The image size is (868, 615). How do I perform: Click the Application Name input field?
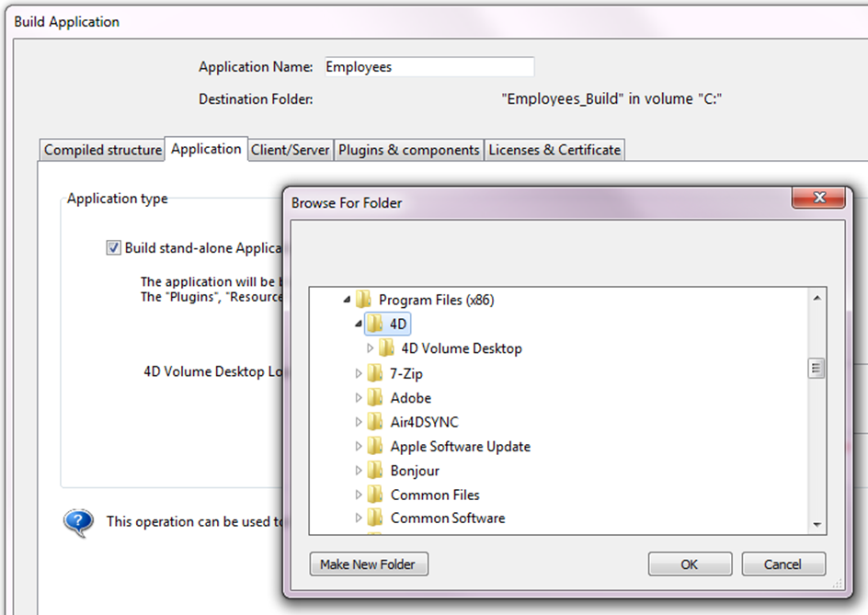(x=428, y=67)
